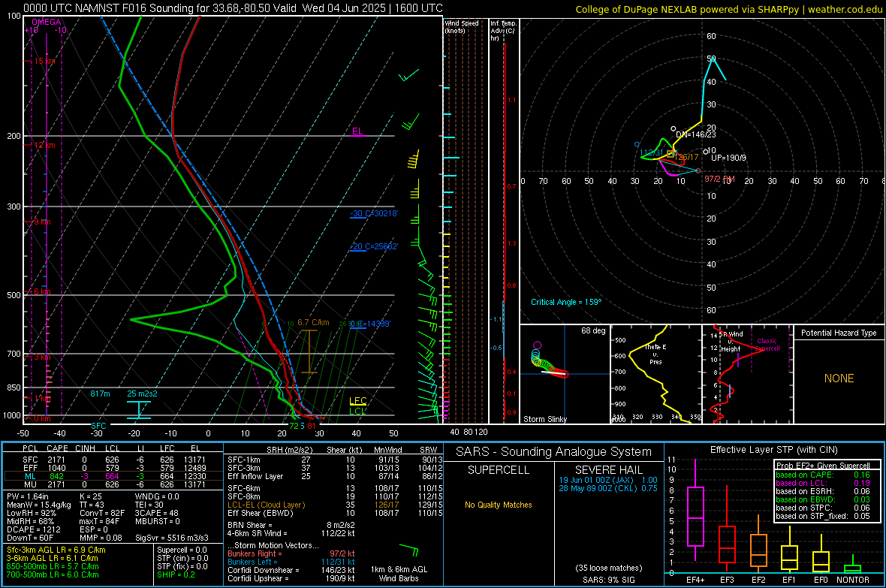The width and height of the screenshot is (886, 588).
Task: Click the "850-500mb LR = 5.7 C/km" line
Action: coord(53,566)
